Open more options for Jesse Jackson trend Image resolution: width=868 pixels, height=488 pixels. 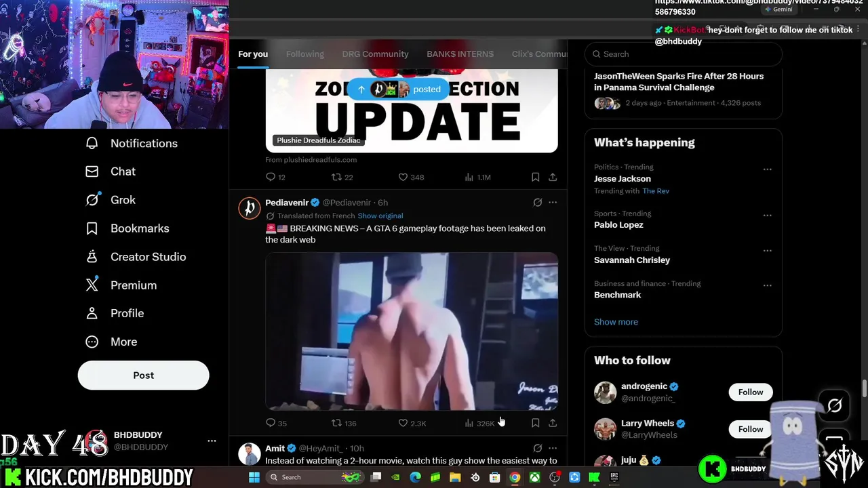pyautogui.click(x=767, y=169)
